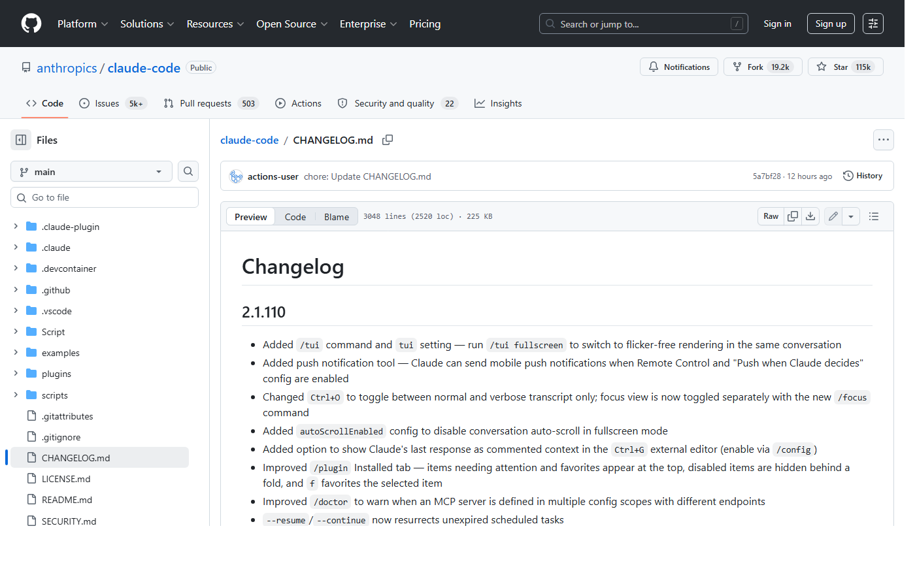Open Security and quality tab
915x588 pixels.
tap(397, 103)
